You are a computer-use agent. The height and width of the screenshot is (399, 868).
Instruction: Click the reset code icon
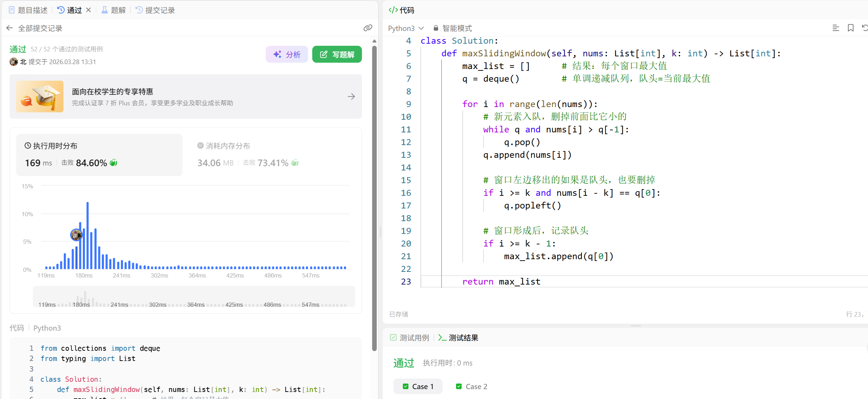[864, 28]
